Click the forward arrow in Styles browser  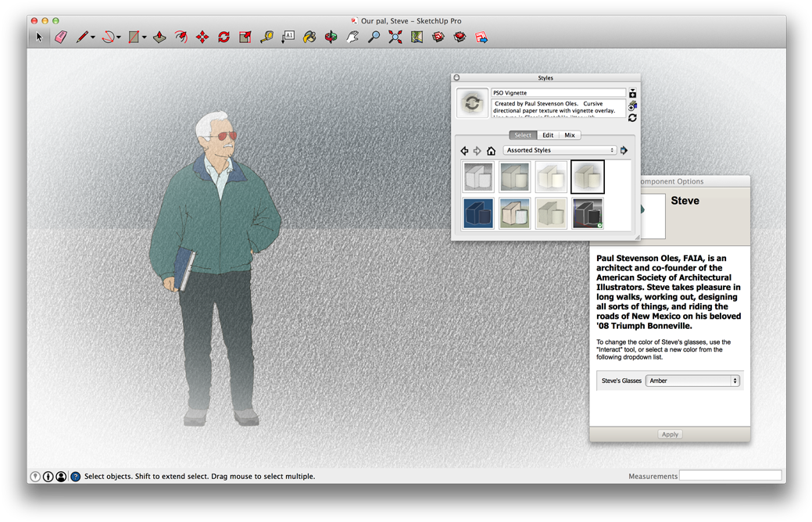[x=478, y=151]
